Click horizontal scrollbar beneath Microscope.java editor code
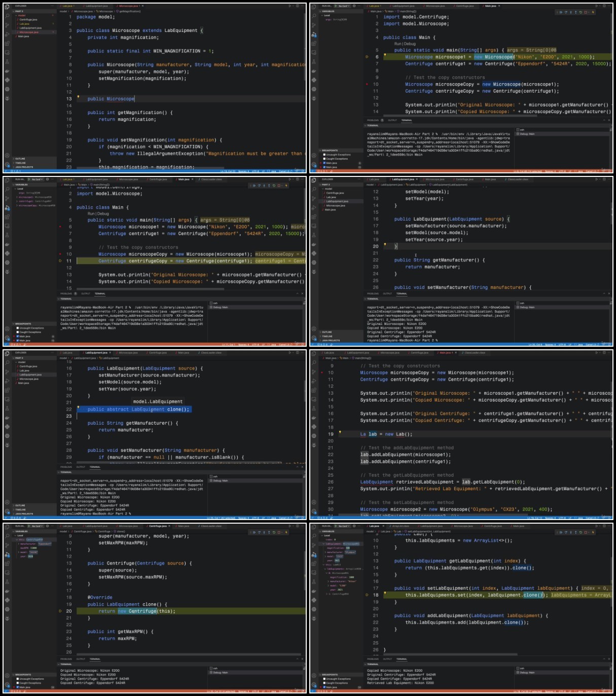The height and width of the screenshot is (696, 616). [150, 168]
